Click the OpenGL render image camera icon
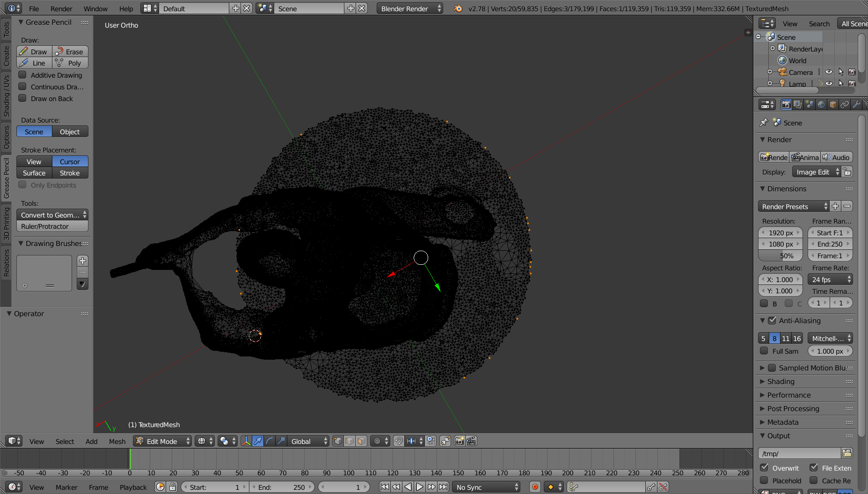868x494 pixels. (460, 441)
